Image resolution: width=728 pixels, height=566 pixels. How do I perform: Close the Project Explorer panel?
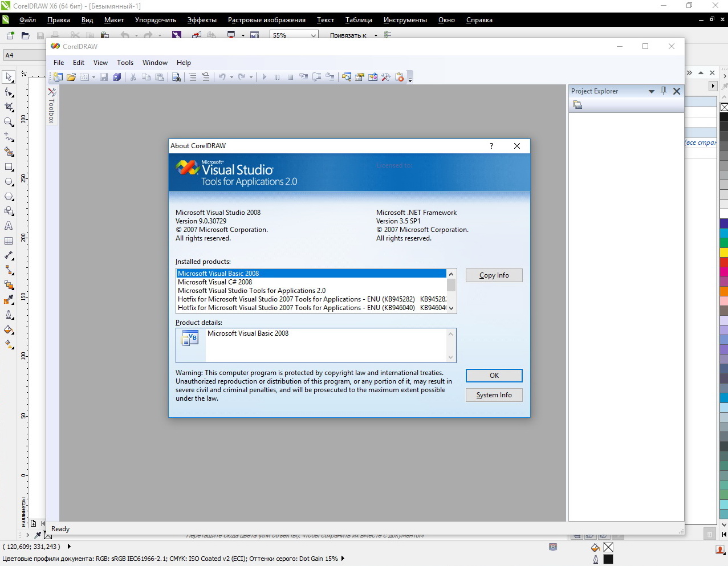[677, 91]
